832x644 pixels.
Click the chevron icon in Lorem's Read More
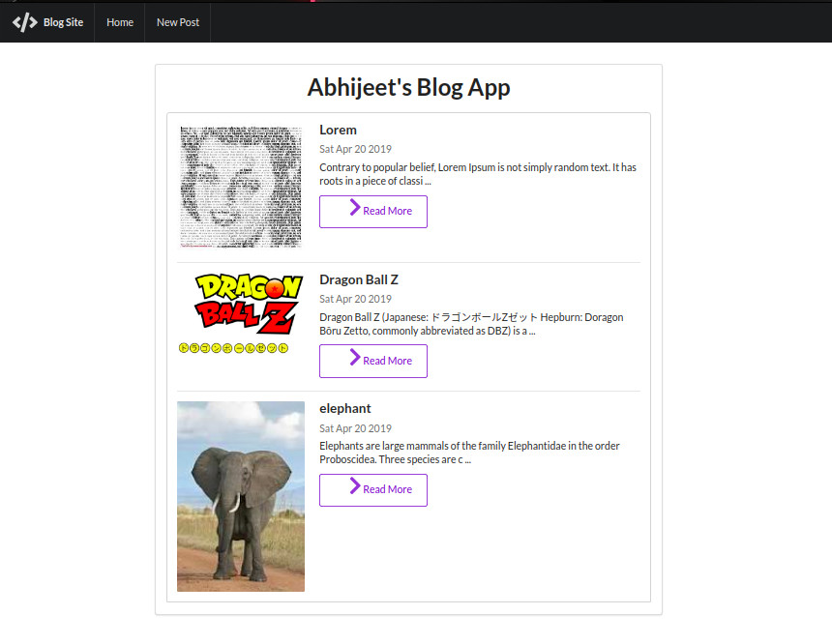(355, 208)
